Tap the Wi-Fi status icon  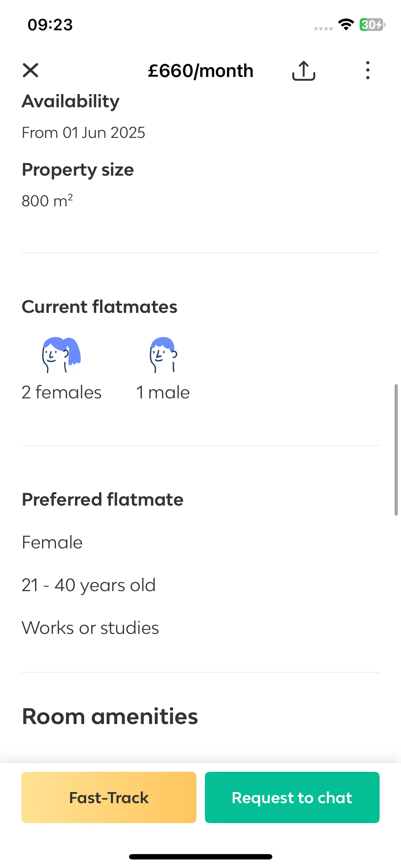[346, 25]
